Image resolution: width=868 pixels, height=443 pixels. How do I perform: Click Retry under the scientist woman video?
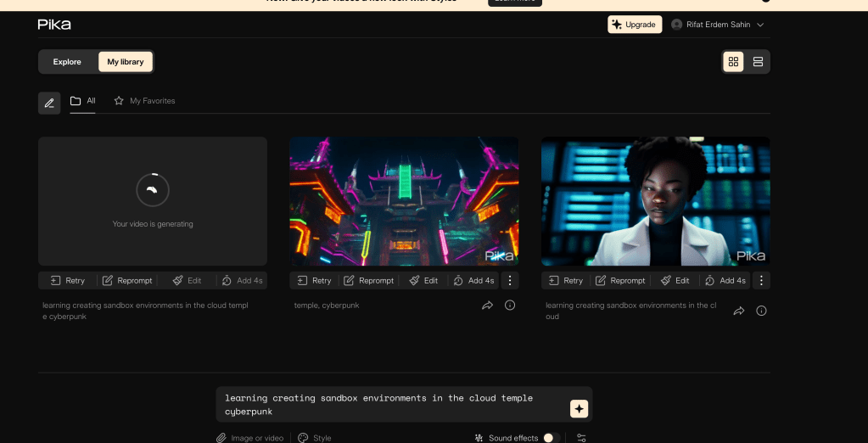pyautogui.click(x=565, y=281)
